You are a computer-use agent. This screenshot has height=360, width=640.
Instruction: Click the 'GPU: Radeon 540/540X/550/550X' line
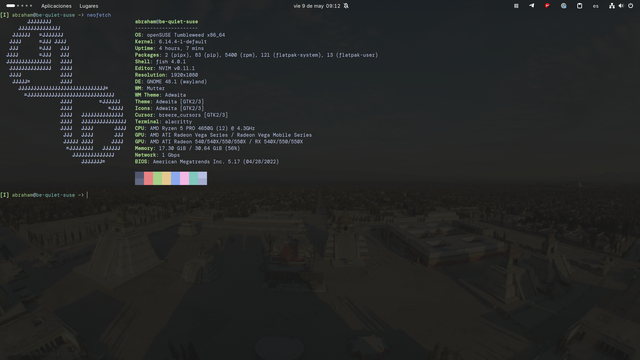pos(219,142)
